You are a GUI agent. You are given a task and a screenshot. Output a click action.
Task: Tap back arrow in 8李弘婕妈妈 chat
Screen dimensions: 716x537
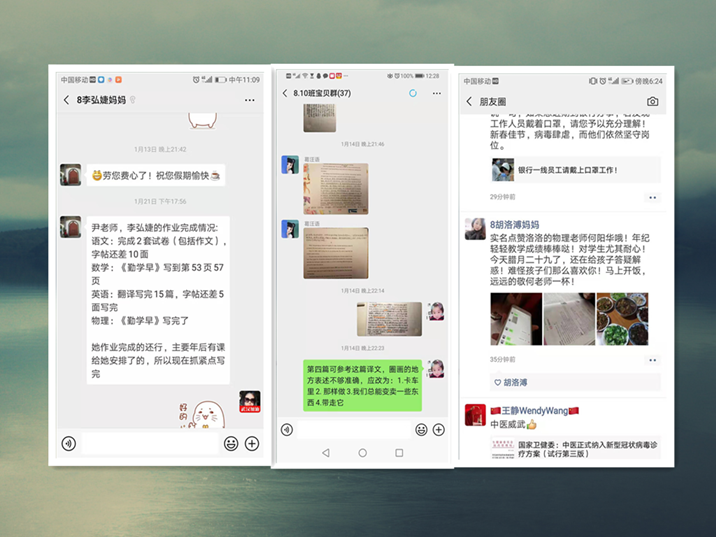tap(66, 100)
